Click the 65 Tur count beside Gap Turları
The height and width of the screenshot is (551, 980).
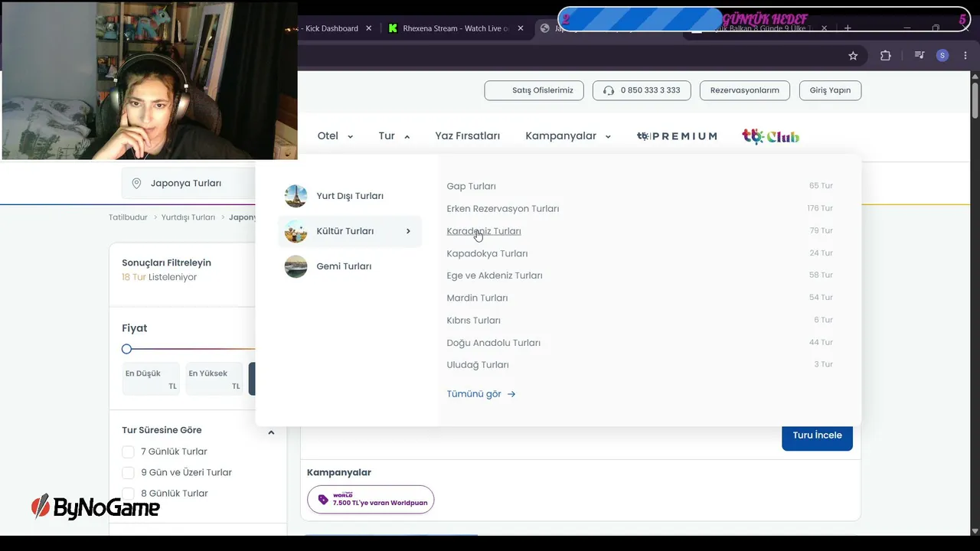click(821, 186)
